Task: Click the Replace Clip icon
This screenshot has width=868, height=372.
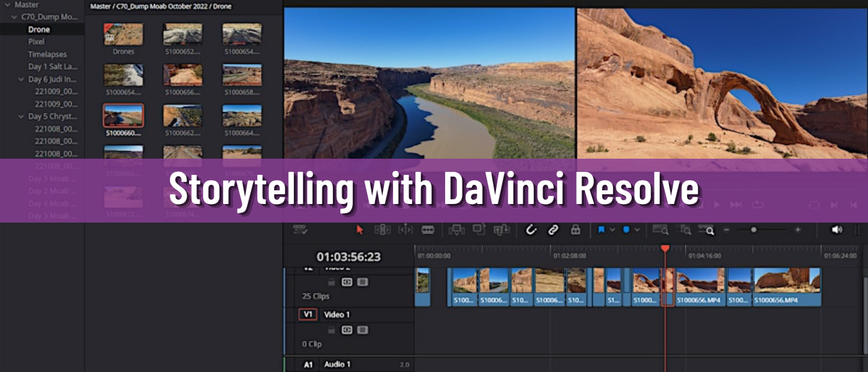Action: (x=502, y=230)
